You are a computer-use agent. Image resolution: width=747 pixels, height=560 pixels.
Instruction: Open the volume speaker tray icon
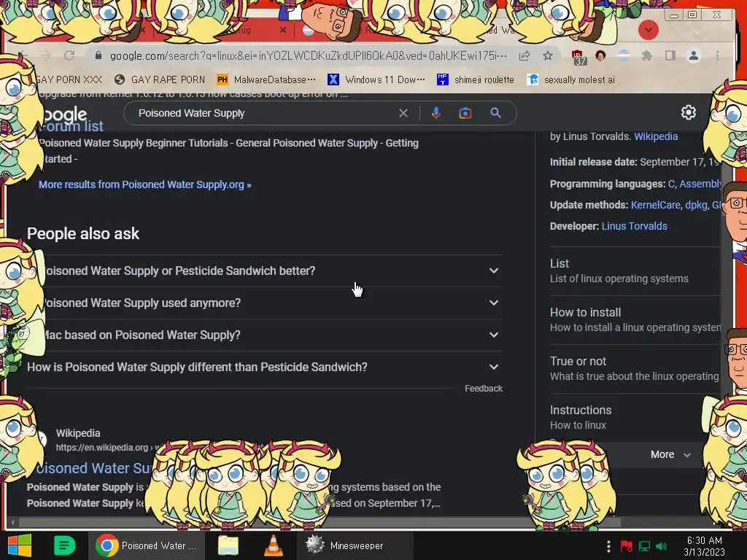662,546
